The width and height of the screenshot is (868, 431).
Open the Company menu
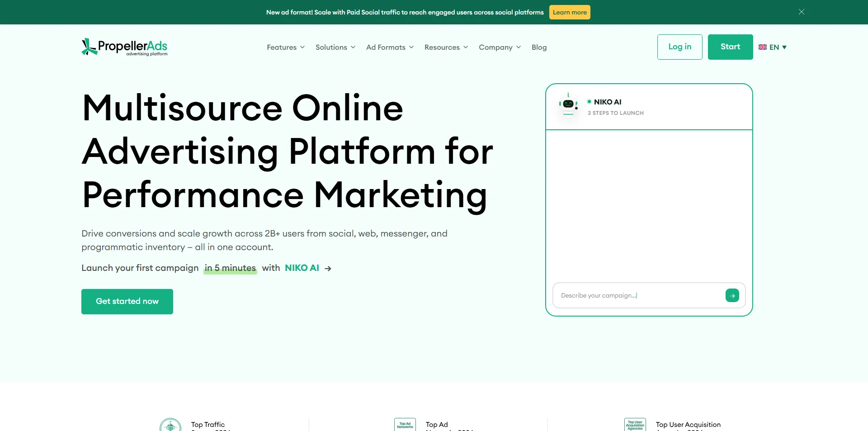500,47
